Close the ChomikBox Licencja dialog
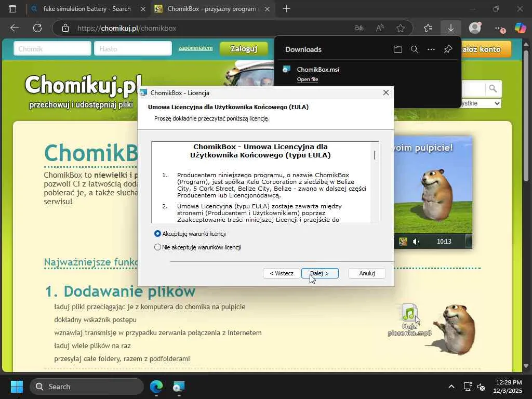 coord(386,92)
